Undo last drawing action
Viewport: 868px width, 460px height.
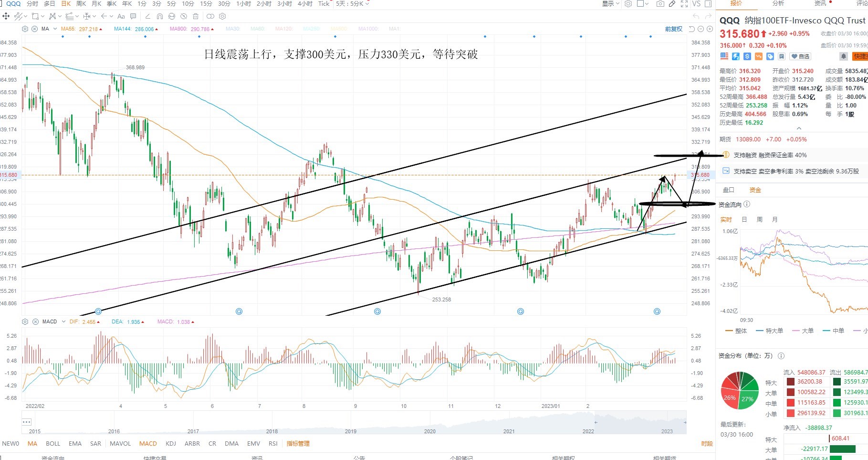coord(696,16)
